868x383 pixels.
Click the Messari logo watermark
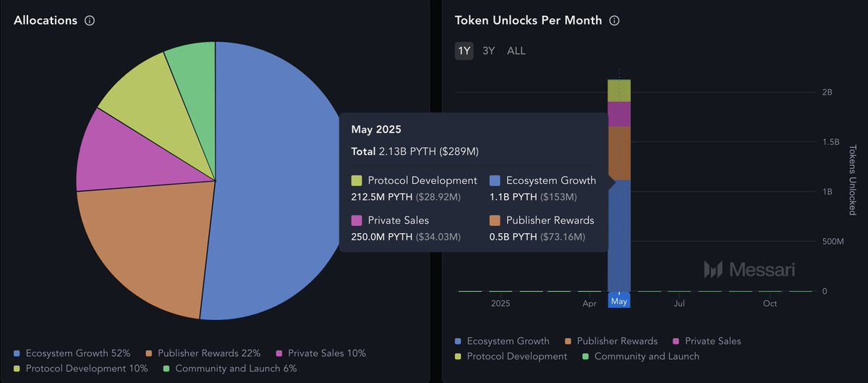pos(749,270)
